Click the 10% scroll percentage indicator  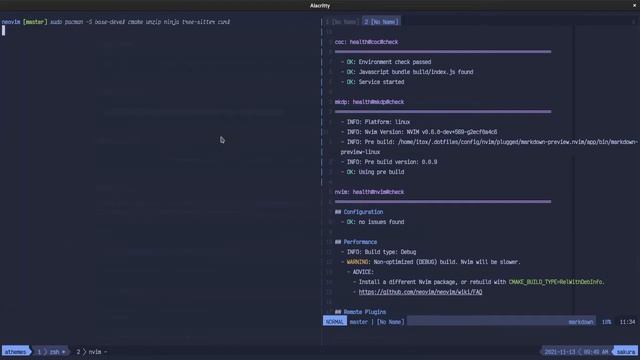[x=606, y=322]
